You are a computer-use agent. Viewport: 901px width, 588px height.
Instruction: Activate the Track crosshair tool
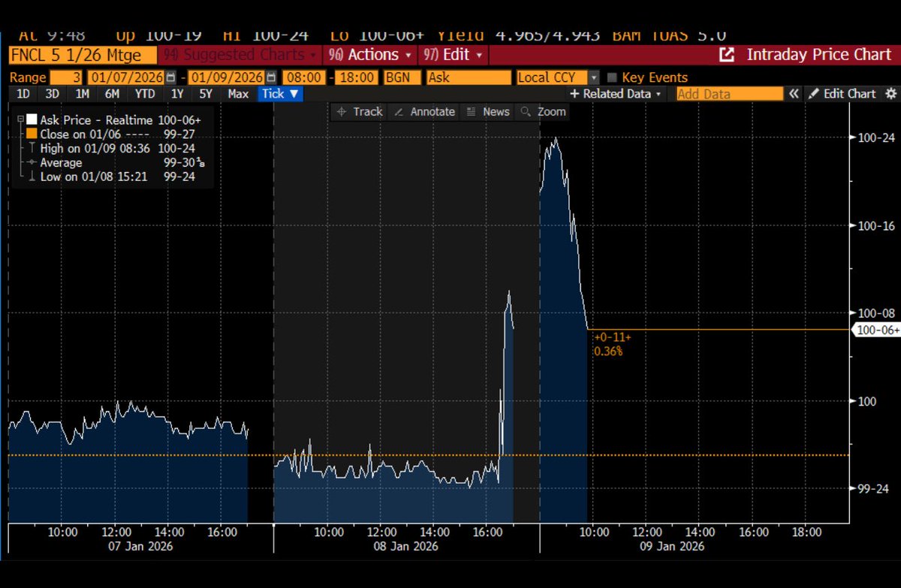click(x=360, y=111)
